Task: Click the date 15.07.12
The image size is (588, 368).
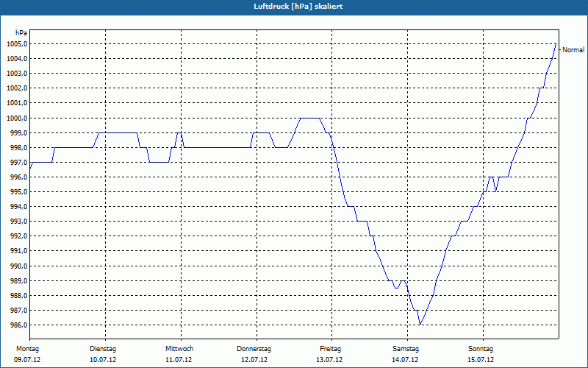Action: [481, 360]
